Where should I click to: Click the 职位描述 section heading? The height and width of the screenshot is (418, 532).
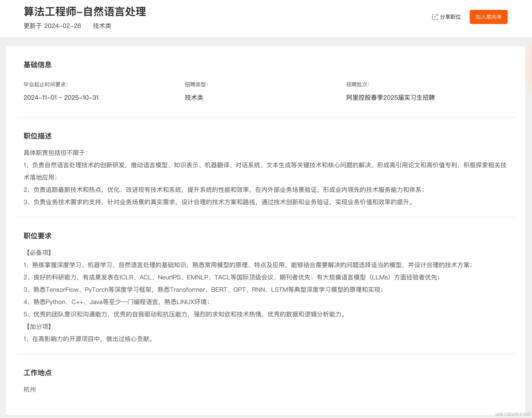pos(38,136)
